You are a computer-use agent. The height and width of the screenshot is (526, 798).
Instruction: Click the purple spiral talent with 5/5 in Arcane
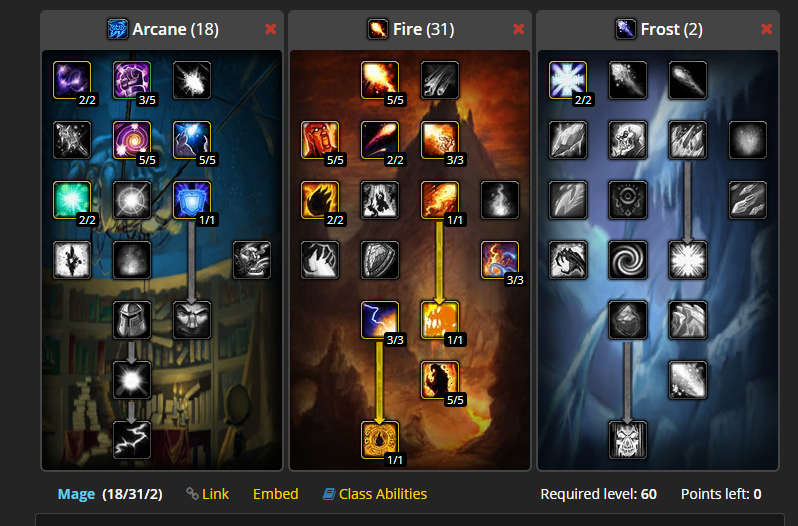(x=132, y=140)
